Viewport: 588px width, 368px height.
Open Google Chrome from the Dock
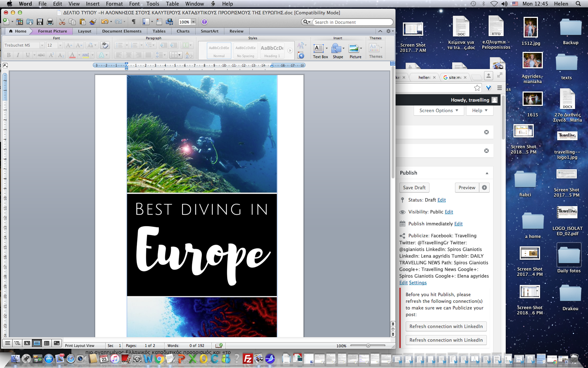159,359
